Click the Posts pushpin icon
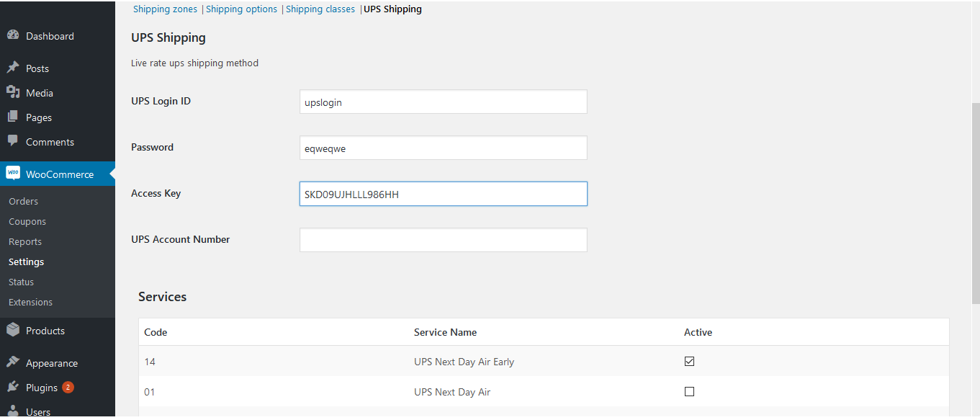980x420 pixels. tap(13, 68)
